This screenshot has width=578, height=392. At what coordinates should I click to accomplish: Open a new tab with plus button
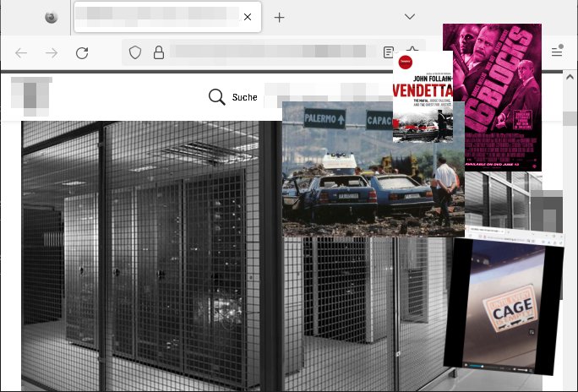[280, 17]
